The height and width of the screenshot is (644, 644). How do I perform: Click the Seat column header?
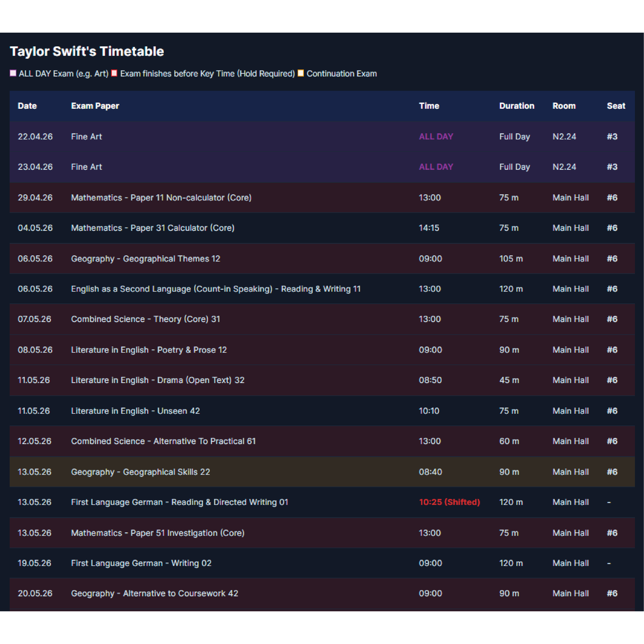[x=616, y=106]
